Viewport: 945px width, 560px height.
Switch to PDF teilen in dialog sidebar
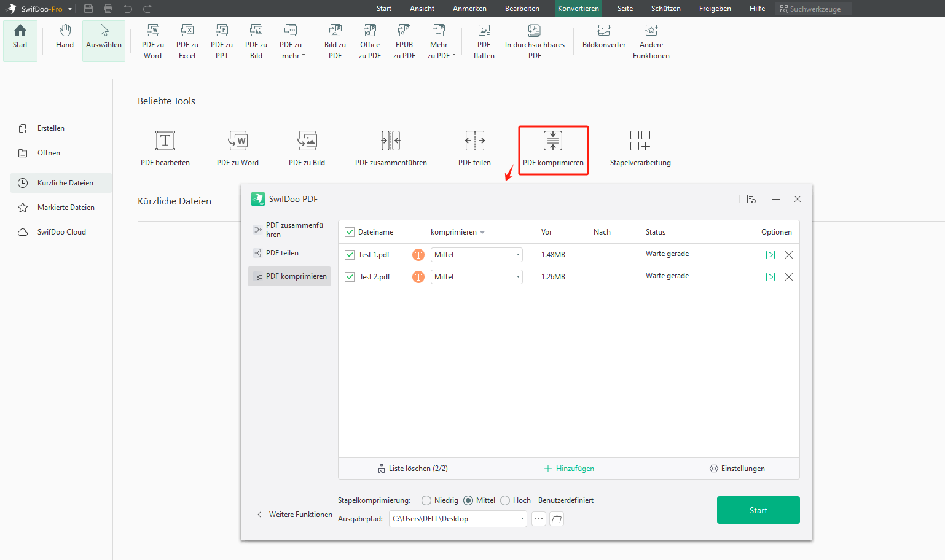tap(289, 253)
